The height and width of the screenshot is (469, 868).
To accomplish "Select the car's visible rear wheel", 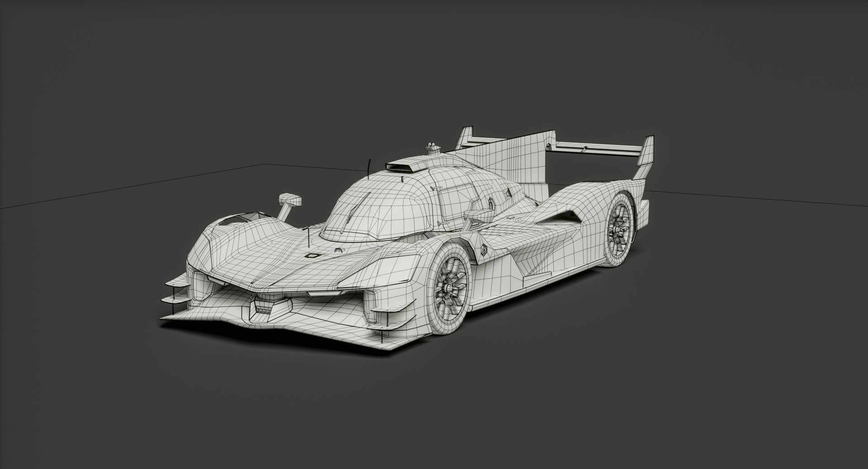I will click(618, 230).
